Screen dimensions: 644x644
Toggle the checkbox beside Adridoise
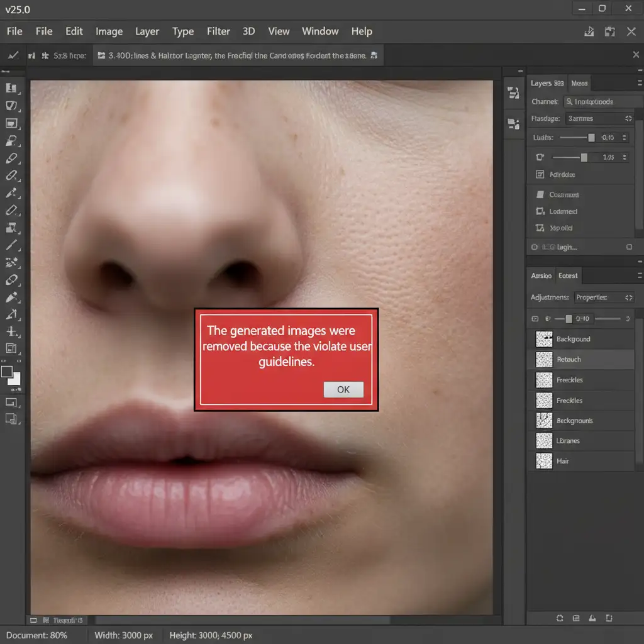click(x=539, y=174)
